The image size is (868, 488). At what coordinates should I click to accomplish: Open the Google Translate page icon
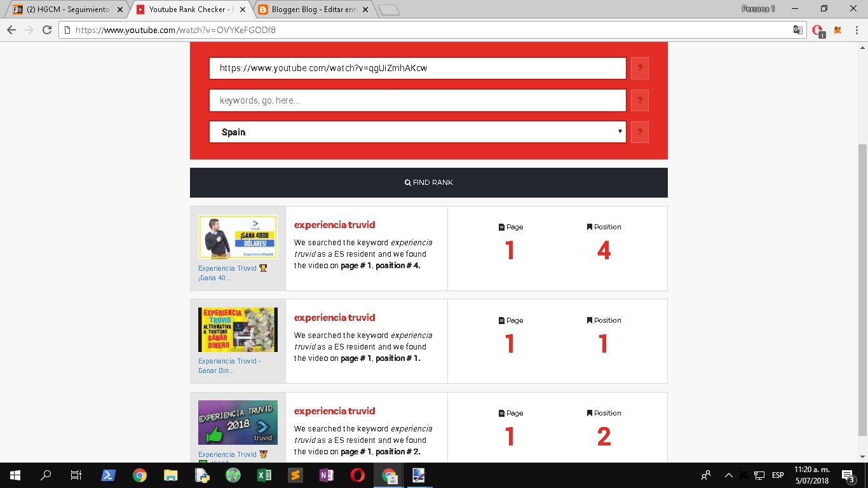point(798,30)
